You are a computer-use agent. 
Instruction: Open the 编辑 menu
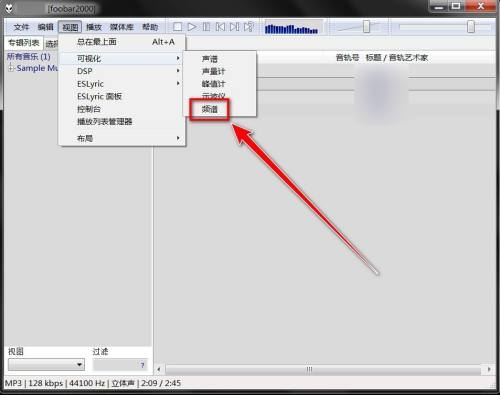click(x=45, y=27)
